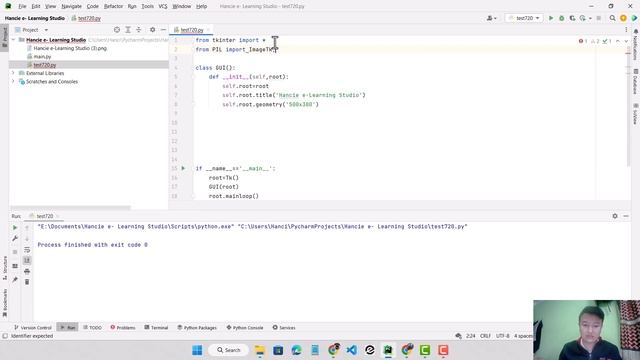This screenshot has width=640, height=360.
Task: Open the Python Console tool window
Action: 245,327
